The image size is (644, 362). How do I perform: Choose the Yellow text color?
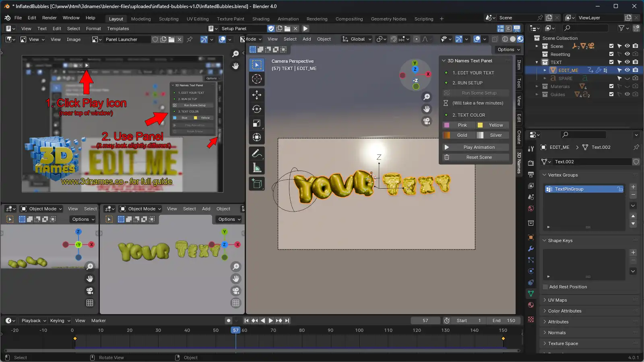[x=493, y=125]
